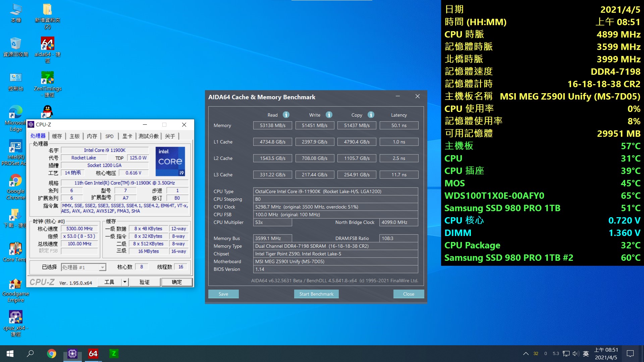Image resolution: width=644 pixels, height=362 pixels.
Task: Click the 确定 button in CPU-Z
Action: (x=177, y=282)
